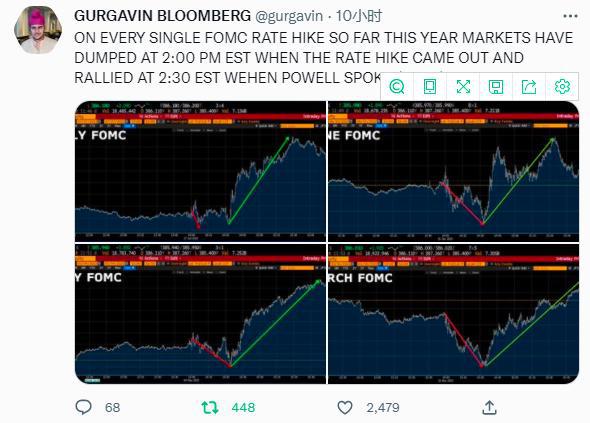The image size is (590, 423).
Task: Click the save image icon in the toolbar
Action: [x=496, y=87]
